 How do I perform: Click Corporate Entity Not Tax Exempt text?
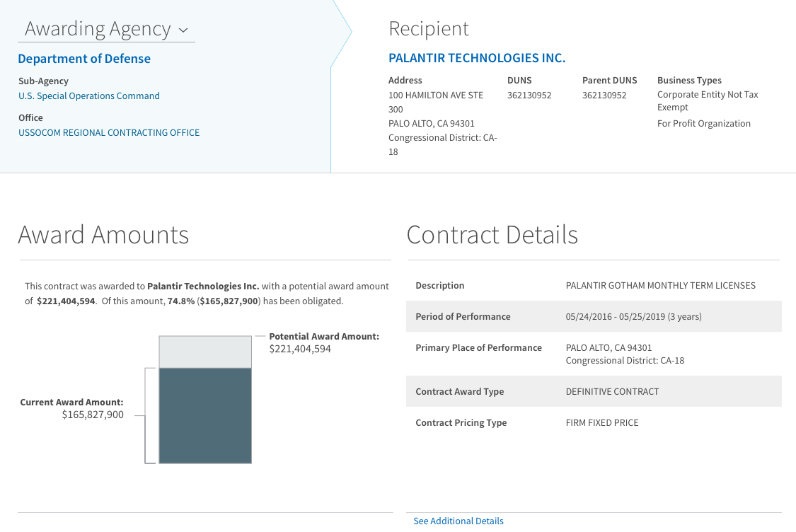(708, 100)
